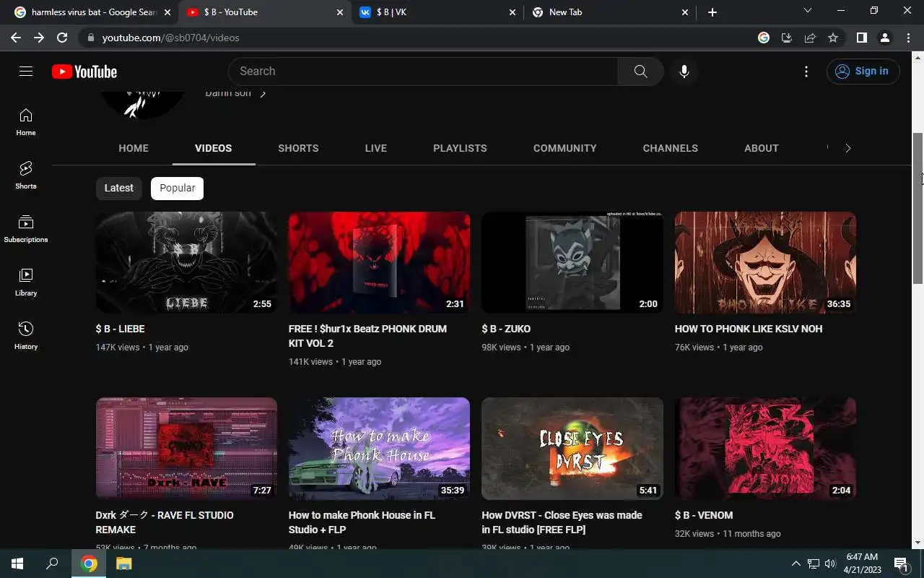
Task: Click the search magnifier button
Action: (x=640, y=72)
